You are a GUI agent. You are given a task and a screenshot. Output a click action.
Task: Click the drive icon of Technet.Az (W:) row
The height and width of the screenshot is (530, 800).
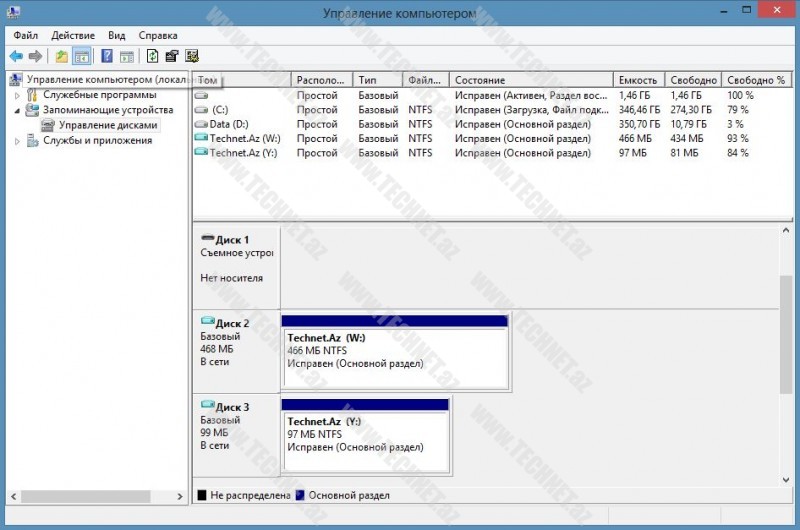click(x=202, y=137)
